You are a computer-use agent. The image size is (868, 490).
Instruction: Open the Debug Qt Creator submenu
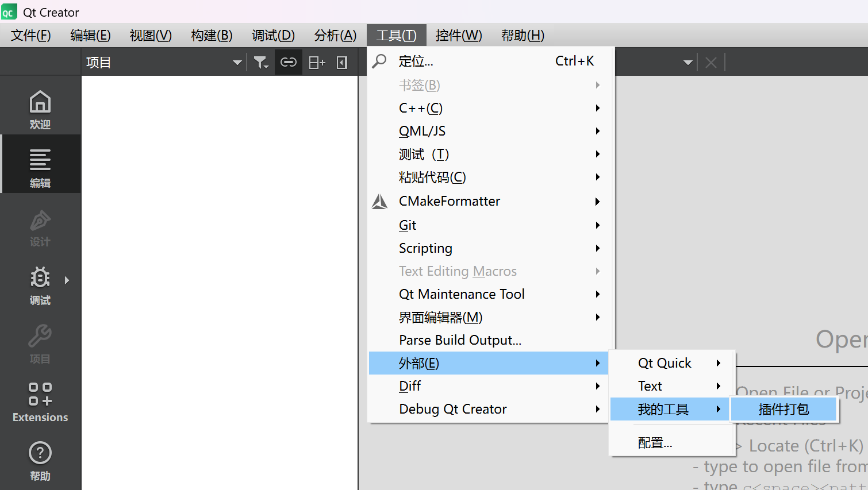[489, 409]
